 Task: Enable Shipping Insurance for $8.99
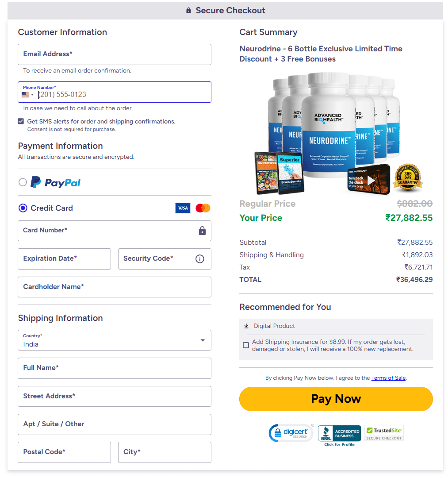(x=246, y=345)
